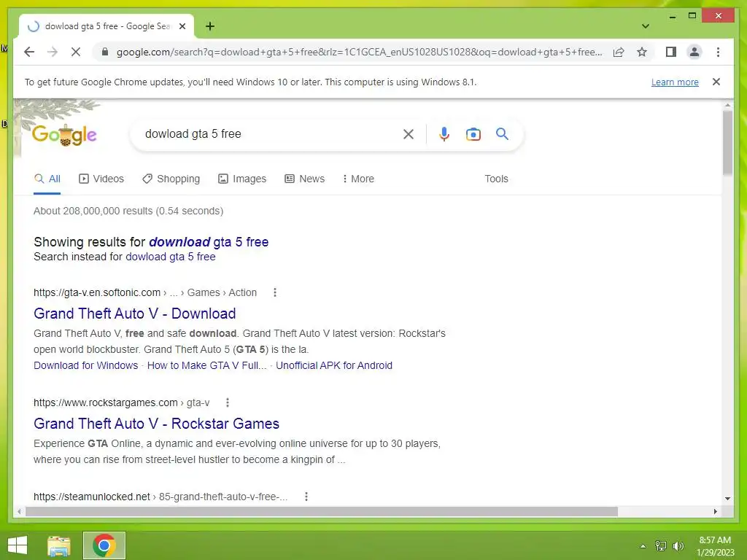Screen dimensions: 747x560
Task: Switch to Videos results tab
Action: tap(101, 179)
